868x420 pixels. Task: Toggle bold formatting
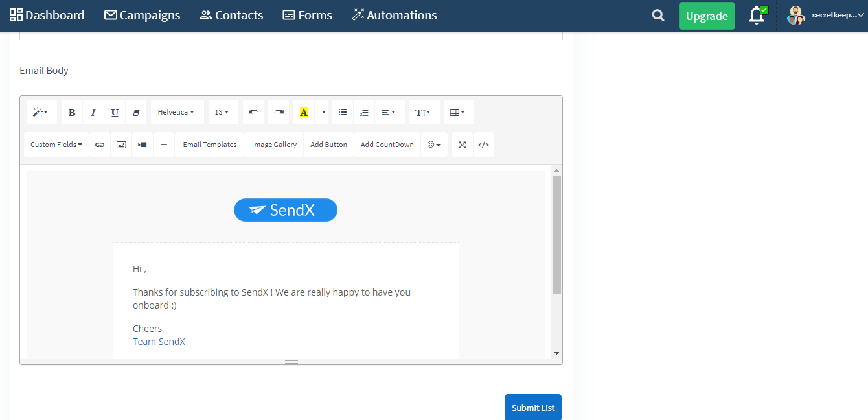(x=72, y=112)
